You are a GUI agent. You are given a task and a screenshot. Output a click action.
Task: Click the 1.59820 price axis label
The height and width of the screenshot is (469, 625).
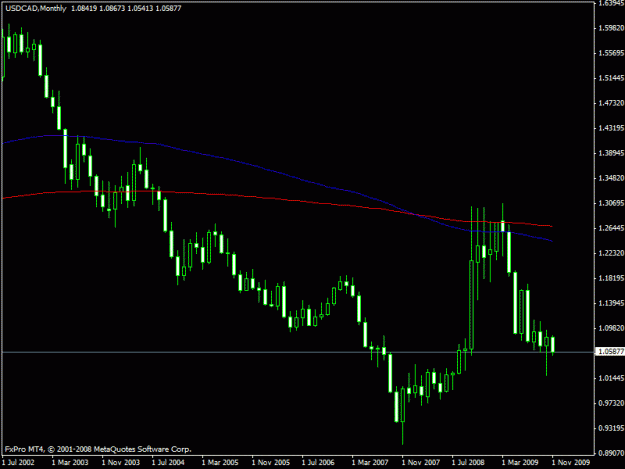point(611,28)
